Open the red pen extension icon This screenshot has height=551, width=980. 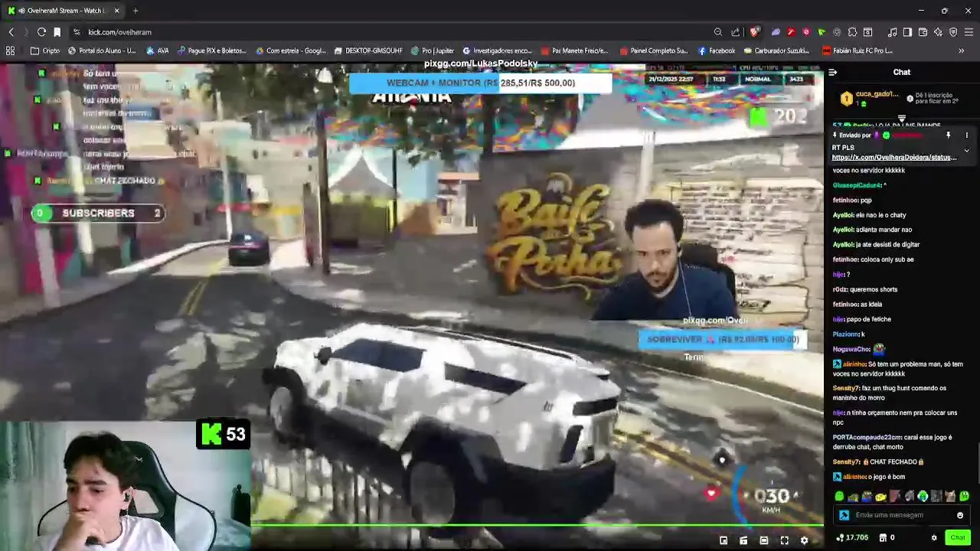coord(791,32)
